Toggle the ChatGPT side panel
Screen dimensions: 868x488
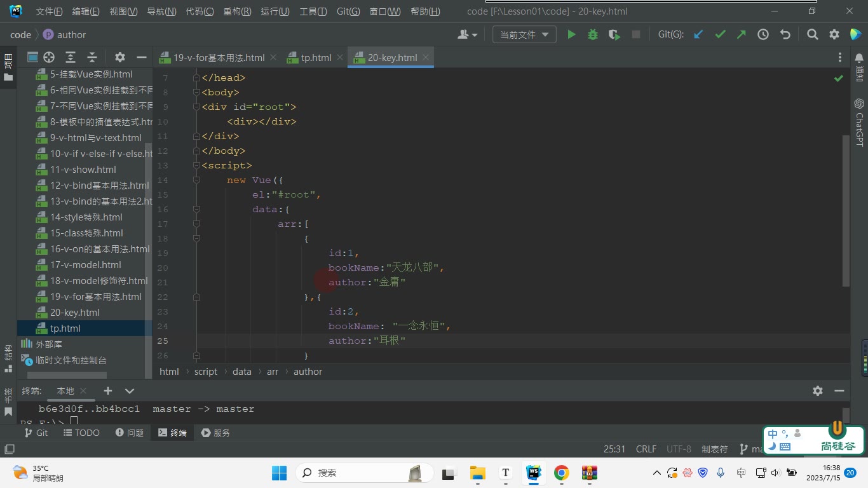click(x=859, y=122)
